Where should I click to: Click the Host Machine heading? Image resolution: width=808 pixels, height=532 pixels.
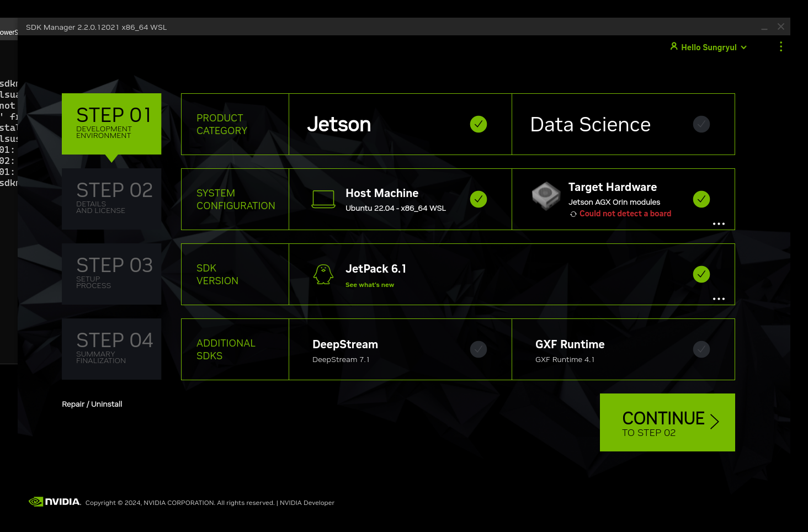coord(382,193)
